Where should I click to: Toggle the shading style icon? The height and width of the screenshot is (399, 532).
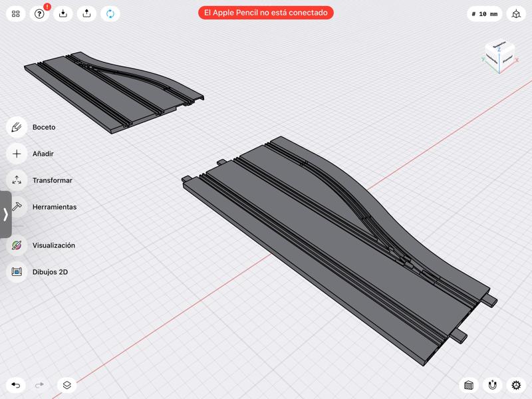[x=467, y=386]
